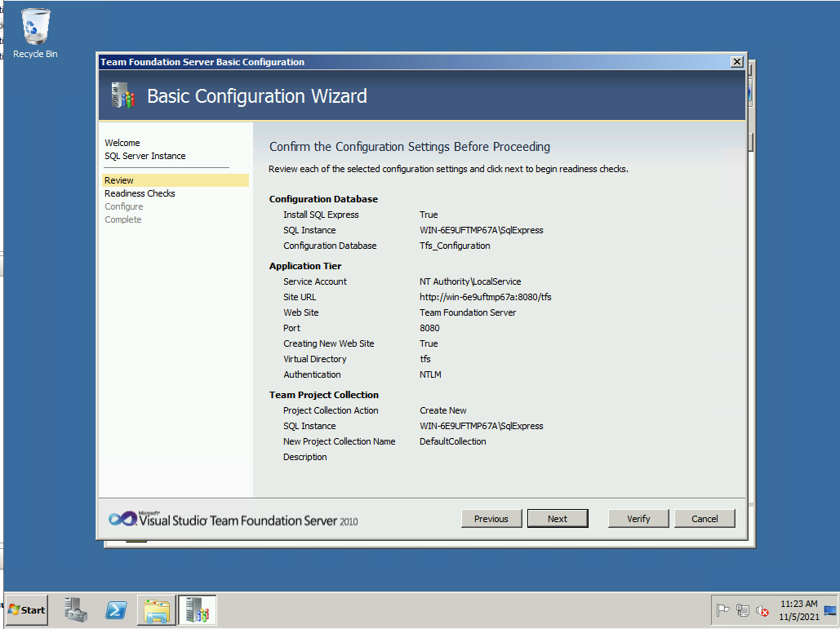Open Server Manager from the taskbar
Screen dimensions: 840x629
76,609
